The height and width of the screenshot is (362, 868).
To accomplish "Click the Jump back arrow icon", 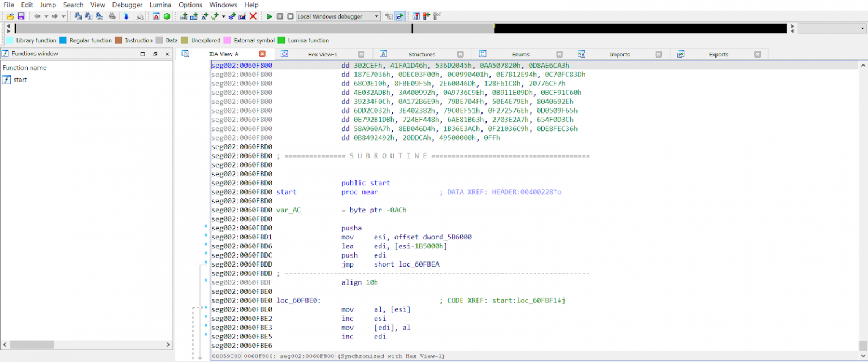I will pyautogui.click(x=37, y=16).
